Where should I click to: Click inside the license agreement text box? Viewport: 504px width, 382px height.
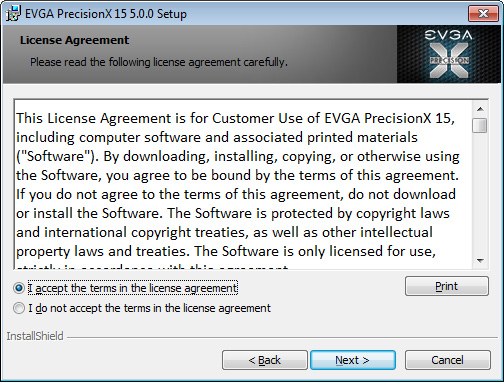pos(243,184)
